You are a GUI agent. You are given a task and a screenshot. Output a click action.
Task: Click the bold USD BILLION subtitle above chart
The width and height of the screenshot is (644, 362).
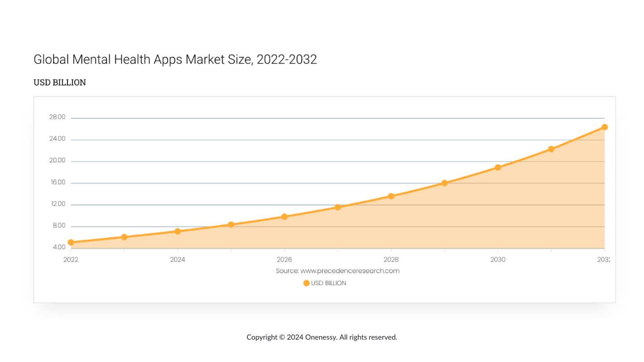click(x=60, y=83)
